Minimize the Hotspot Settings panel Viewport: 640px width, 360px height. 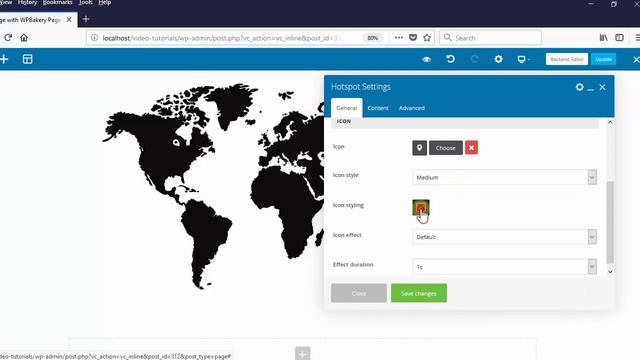(591, 88)
